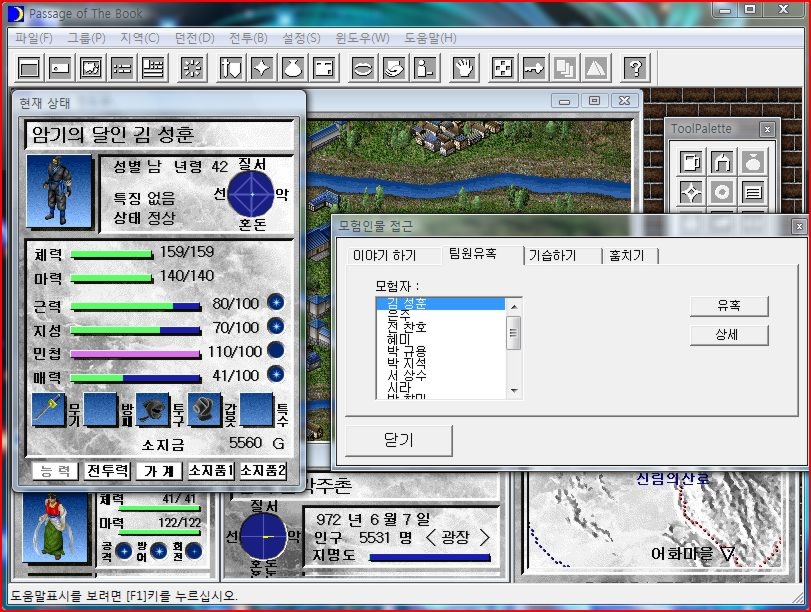Click the round 방어 button
Viewport: 811px width, 612px height.
(x=159, y=551)
